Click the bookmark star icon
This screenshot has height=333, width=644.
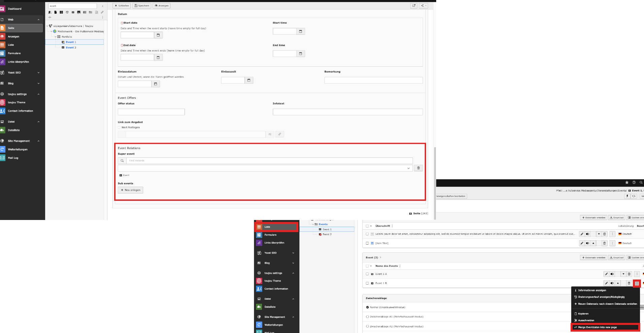point(627,182)
